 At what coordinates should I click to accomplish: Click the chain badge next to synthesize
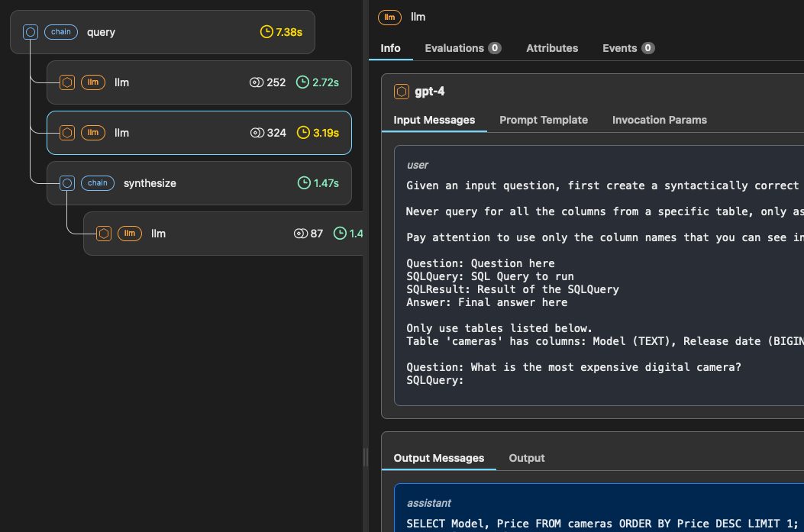click(97, 183)
